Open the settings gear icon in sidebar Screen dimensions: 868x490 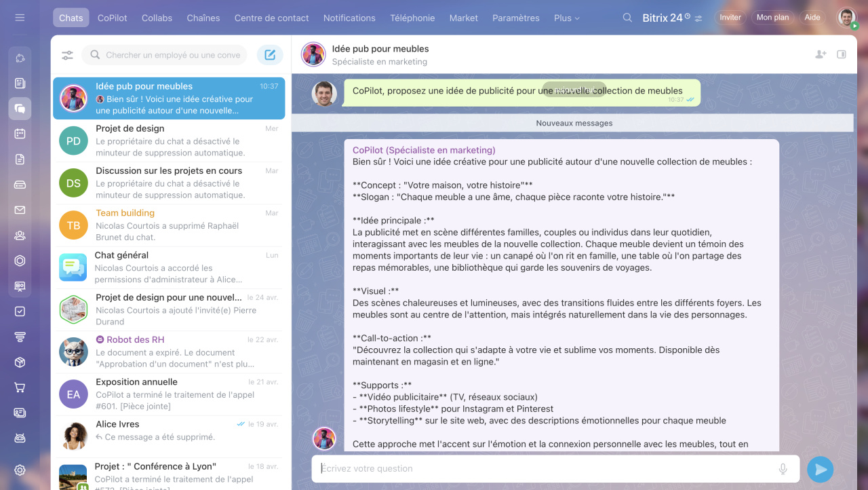coord(20,470)
